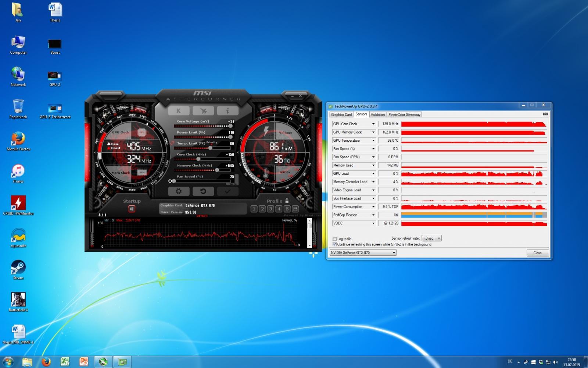Switch to Sensors tab in GPU-Z
The image size is (588, 368).
pos(361,114)
